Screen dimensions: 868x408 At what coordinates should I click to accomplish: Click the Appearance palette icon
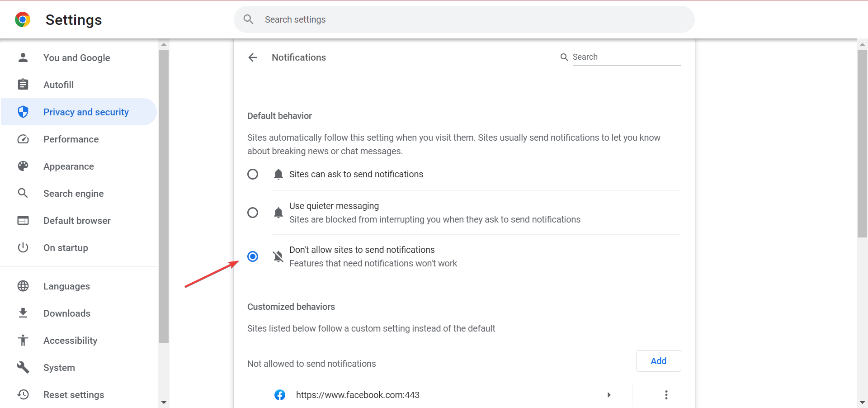(x=23, y=166)
